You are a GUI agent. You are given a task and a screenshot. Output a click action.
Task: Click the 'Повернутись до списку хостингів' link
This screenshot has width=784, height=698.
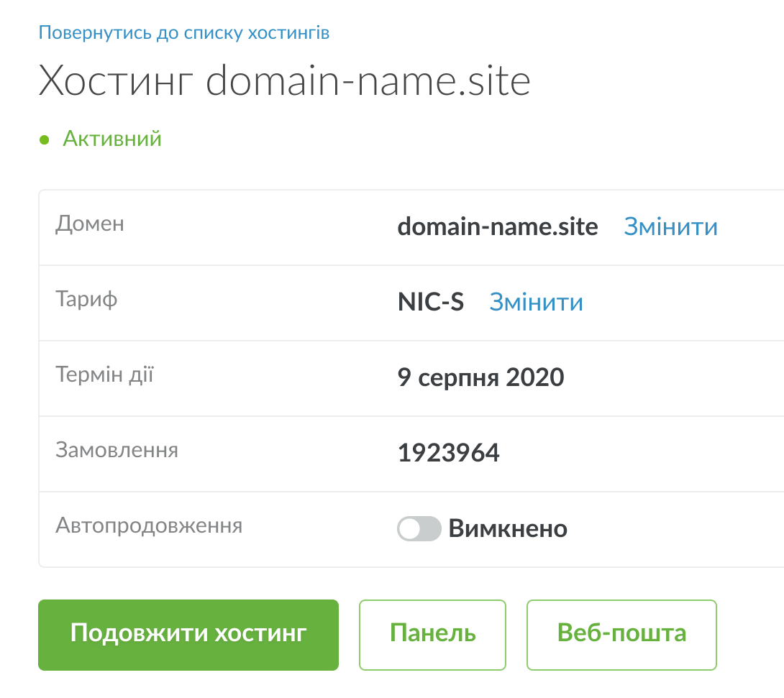184,33
